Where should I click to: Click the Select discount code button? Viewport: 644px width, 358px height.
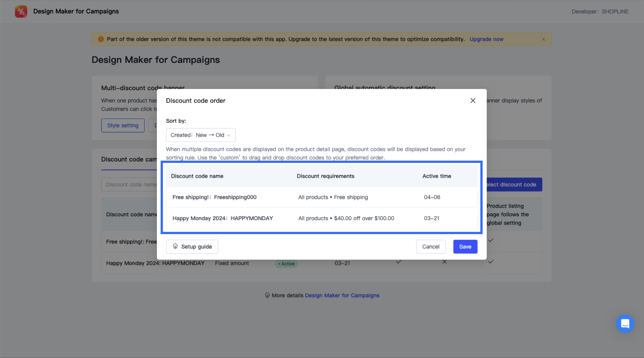click(x=514, y=184)
